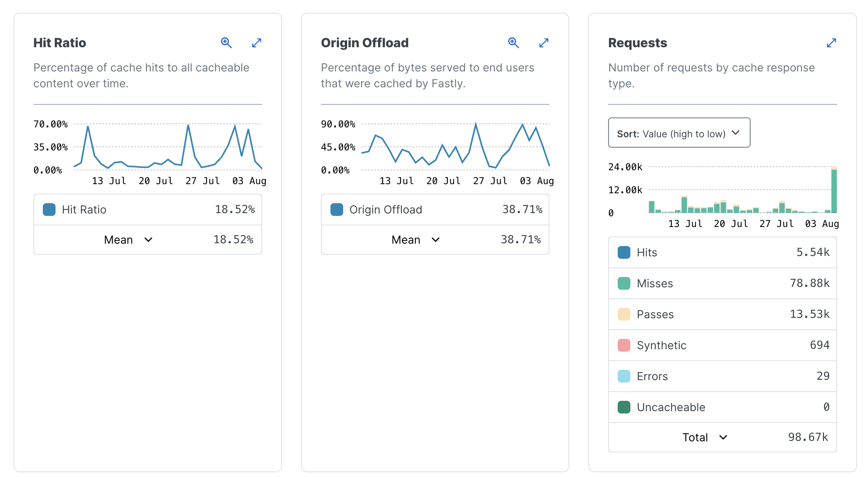
Task: Click the Origin Offload line chart
Action: tap(455, 148)
